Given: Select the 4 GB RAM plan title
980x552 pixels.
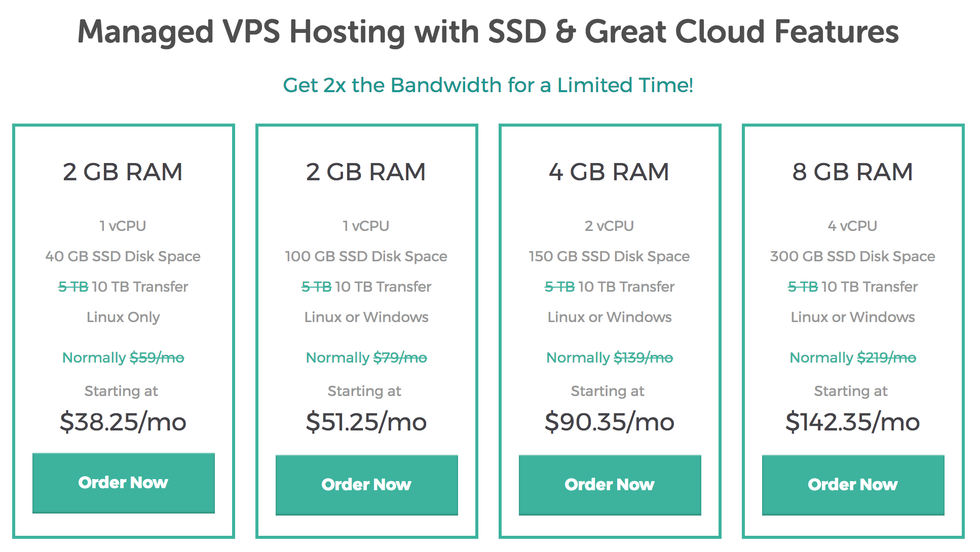Looking at the screenshot, I should tap(609, 172).
